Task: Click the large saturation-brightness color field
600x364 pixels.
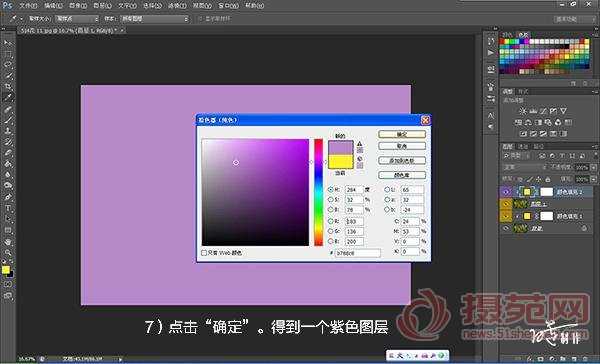Action: point(255,193)
